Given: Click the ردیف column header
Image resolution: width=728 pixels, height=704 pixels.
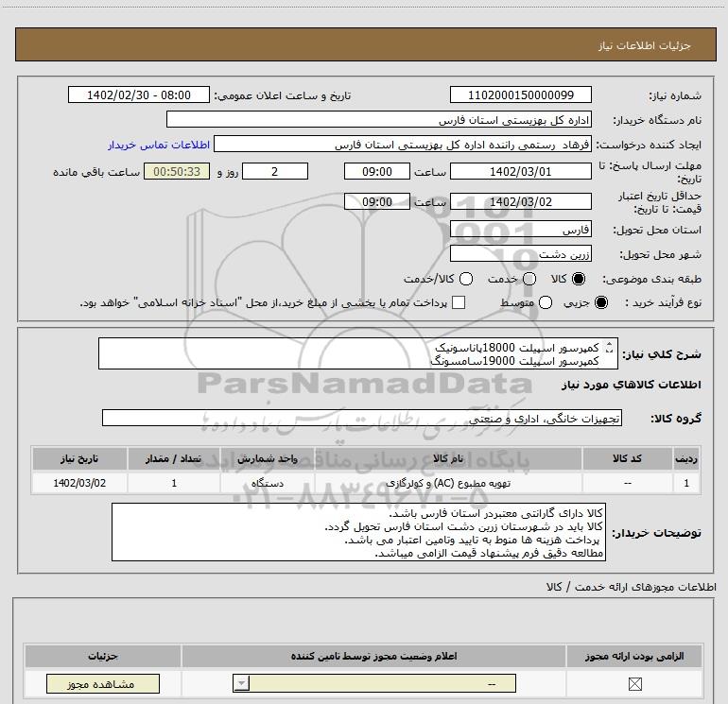Looking at the screenshot, I should click(686, 458).
